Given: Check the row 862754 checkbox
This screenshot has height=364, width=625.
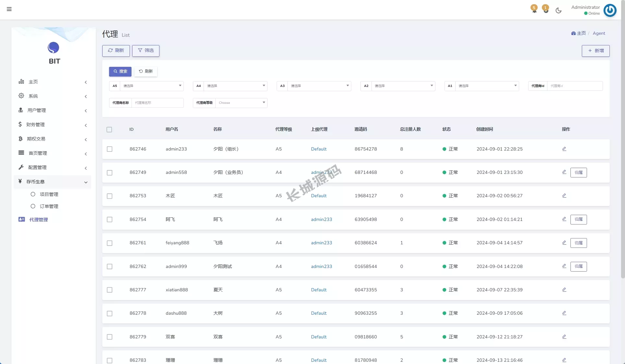Looking at the screenshot, I should [110, 220].
